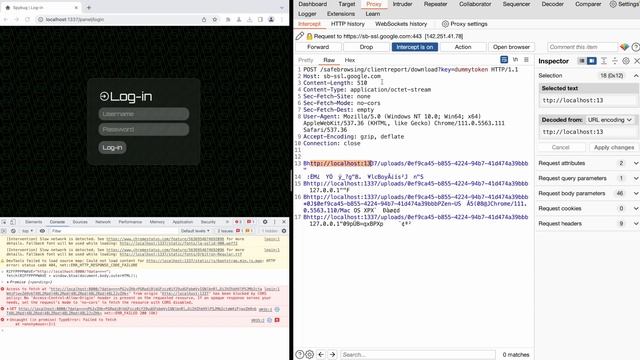Open the Decoded from URL encoding dropdown
Viewport: 640px width, 360px height.
click(x=610, y=120)
